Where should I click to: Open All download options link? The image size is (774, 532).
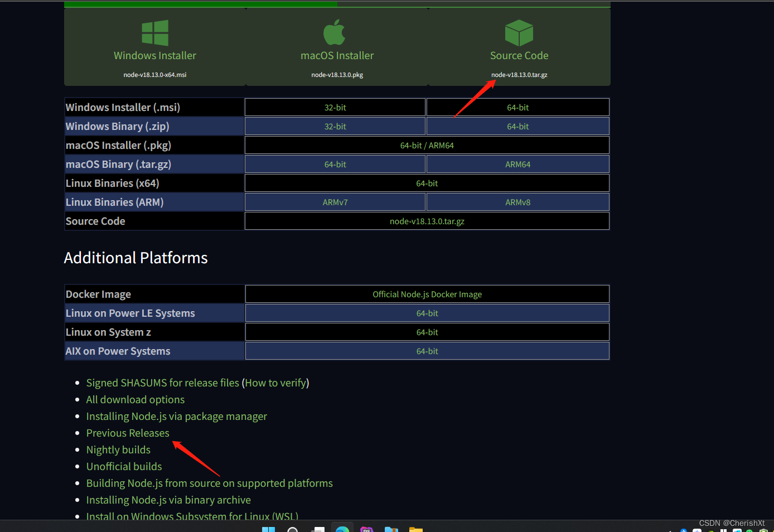[x=136, y=400]
